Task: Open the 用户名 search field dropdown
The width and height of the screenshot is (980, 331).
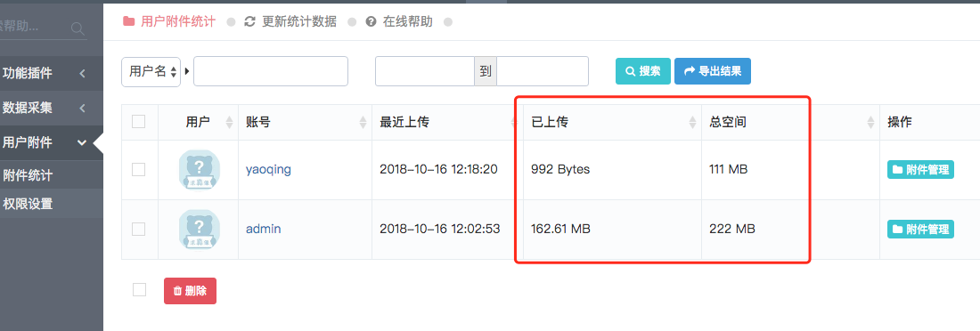Action: pos(151,71)
